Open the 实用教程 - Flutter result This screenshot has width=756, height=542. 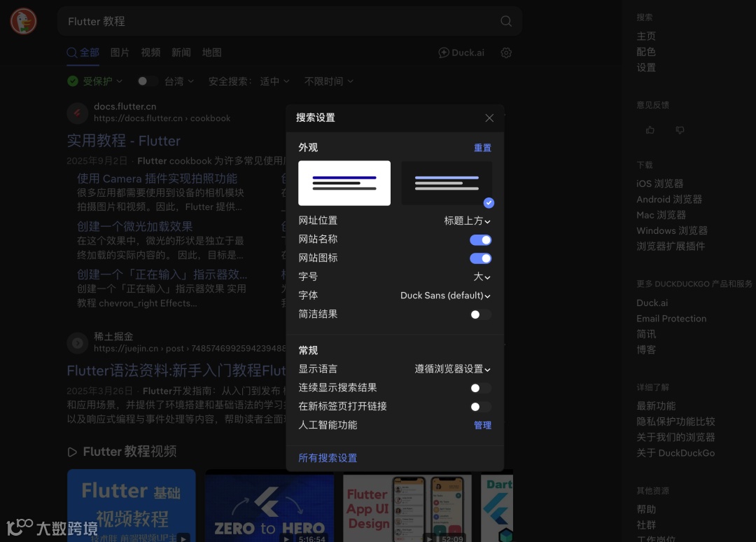(123, 140)
